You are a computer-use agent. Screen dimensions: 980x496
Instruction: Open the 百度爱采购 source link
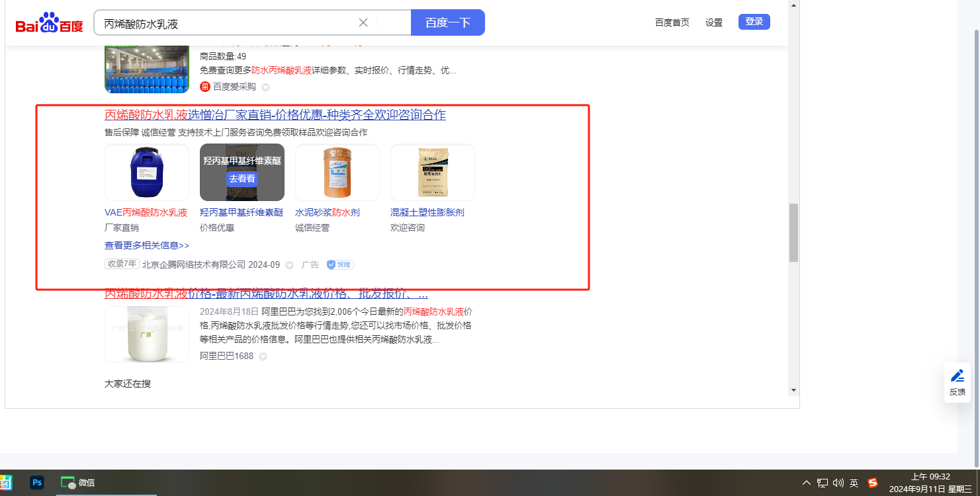click(234, 87)
